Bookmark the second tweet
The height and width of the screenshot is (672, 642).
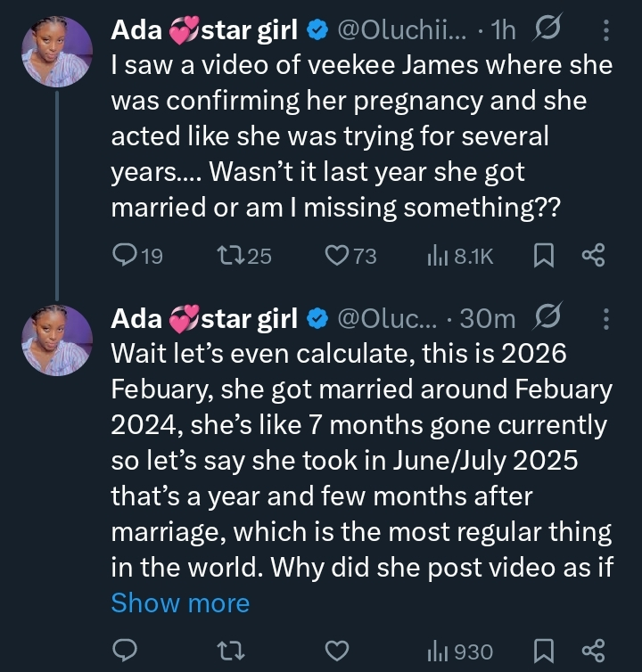click(x=543, y=651)
